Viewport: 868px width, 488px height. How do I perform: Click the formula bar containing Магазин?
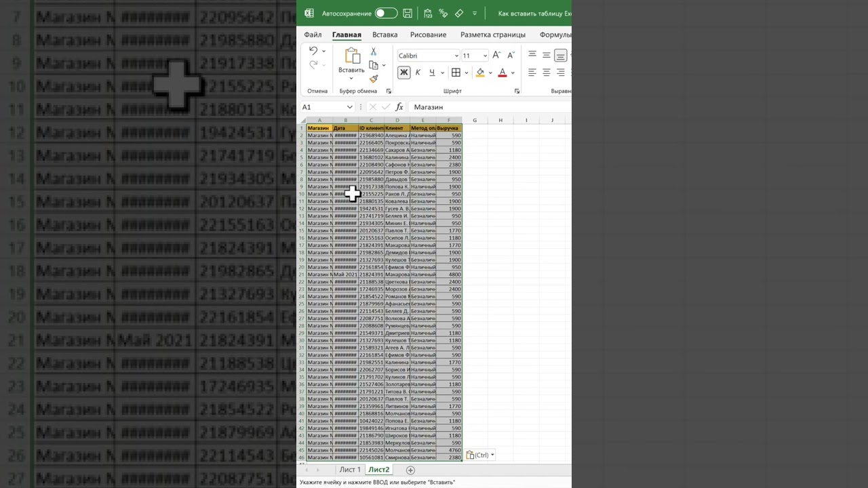[490, 107]
